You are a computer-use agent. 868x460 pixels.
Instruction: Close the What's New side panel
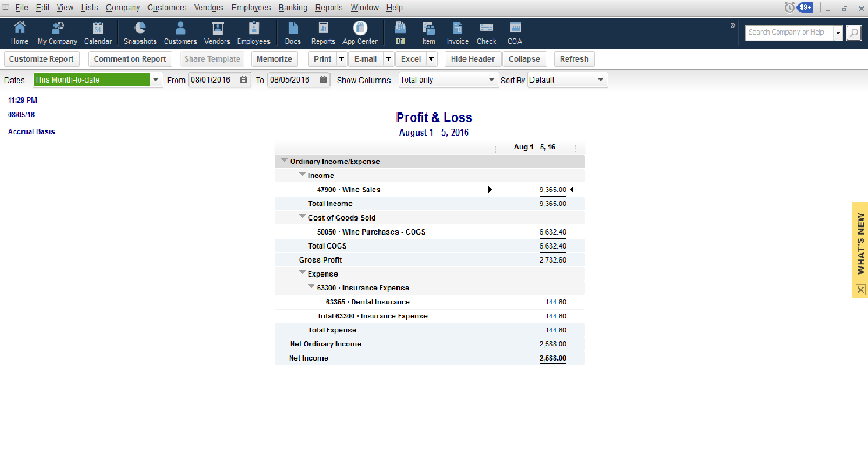[860, 290]
